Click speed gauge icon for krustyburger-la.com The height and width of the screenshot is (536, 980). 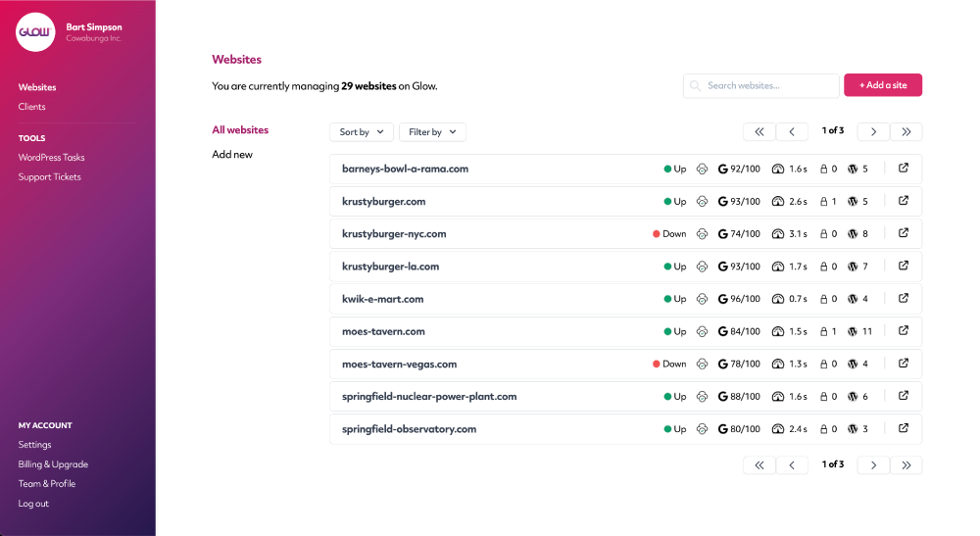777,267
